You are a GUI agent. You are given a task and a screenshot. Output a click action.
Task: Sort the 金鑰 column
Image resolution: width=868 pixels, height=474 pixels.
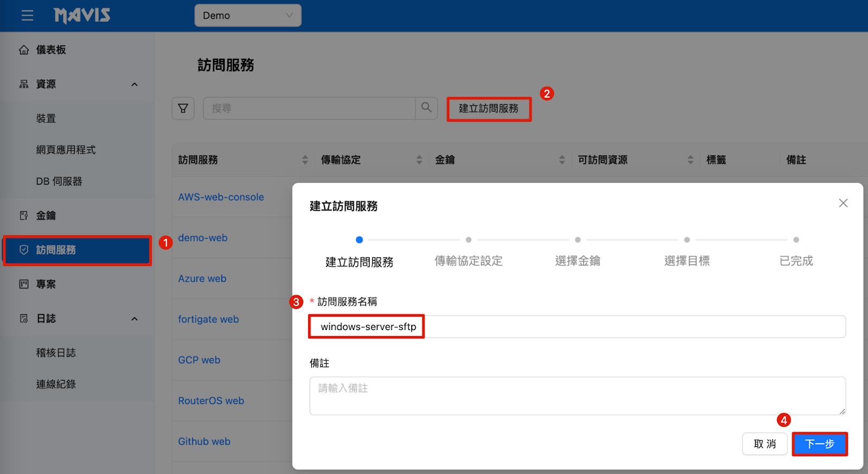coord(561,160)
